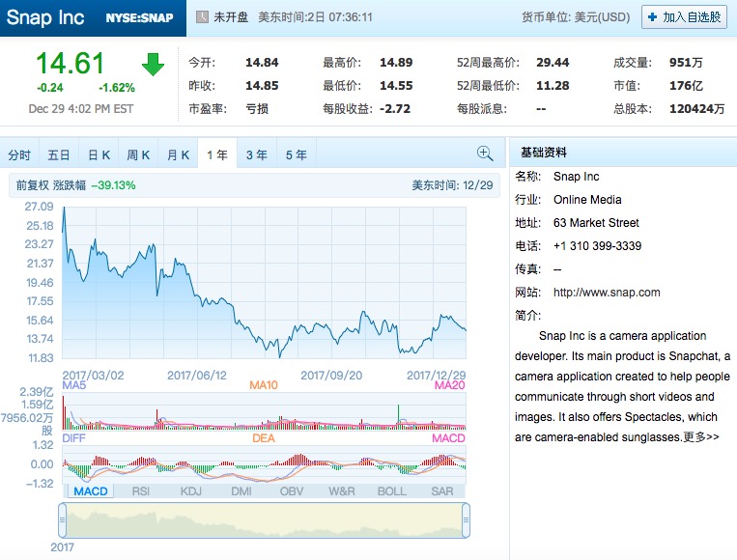Select the BOLL indicator tab
737x560 pixels.
(391, 491)
